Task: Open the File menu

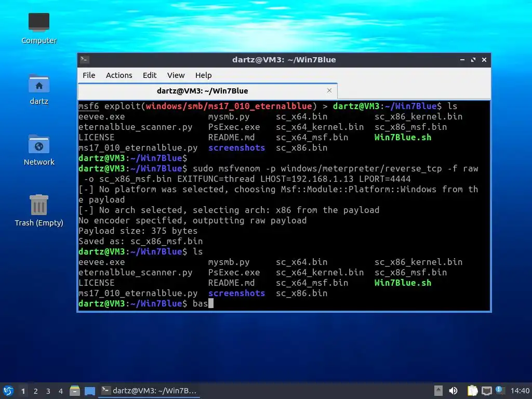Action: coord(89,75)
